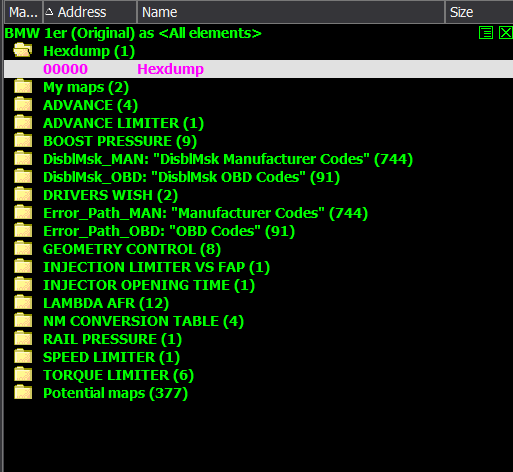
Task: Expand DisblMsk Manufacturer Codes (744) folder
Action: coord(228,159)
